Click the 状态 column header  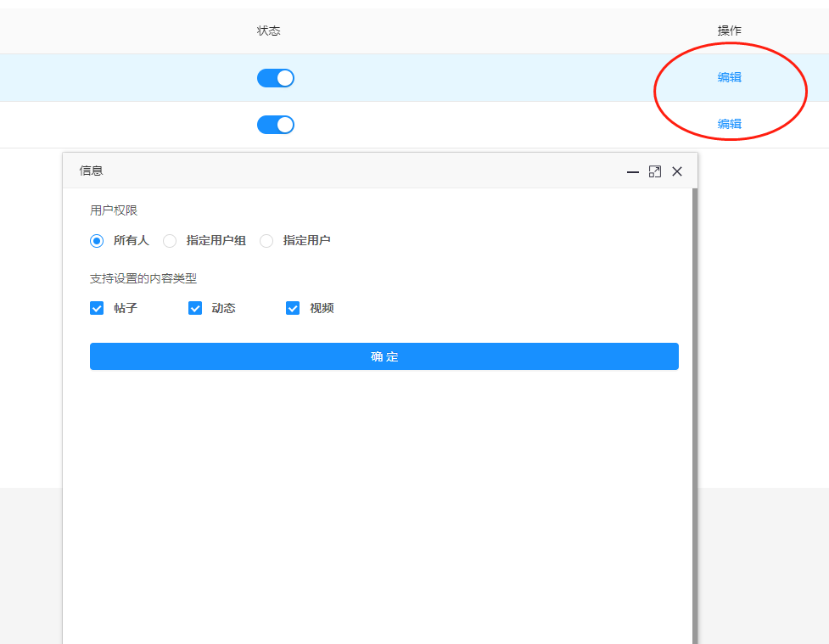point(269,31)
